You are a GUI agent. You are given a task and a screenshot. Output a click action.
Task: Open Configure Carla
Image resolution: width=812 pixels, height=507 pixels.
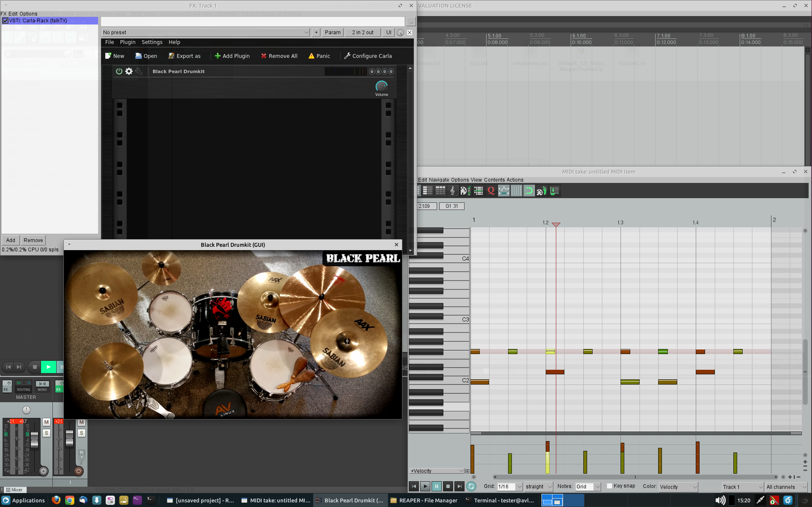[368, 56]
